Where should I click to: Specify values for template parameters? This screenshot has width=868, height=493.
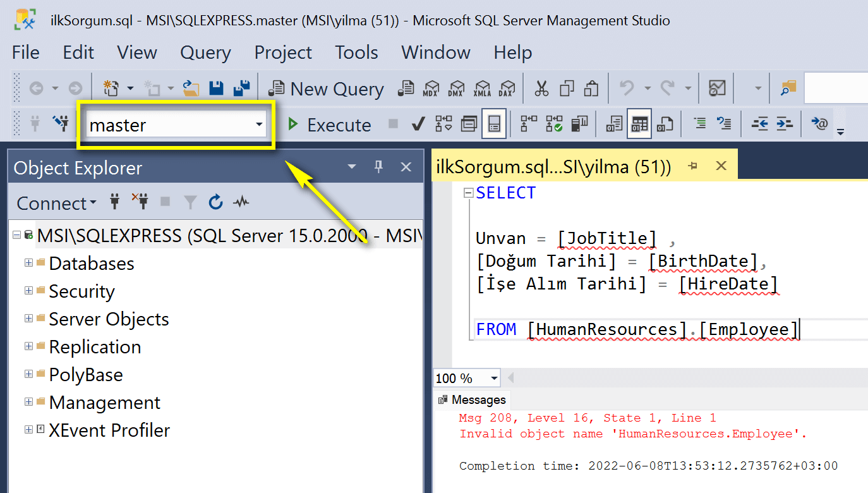pyautogui.click(x=819, y=124)
